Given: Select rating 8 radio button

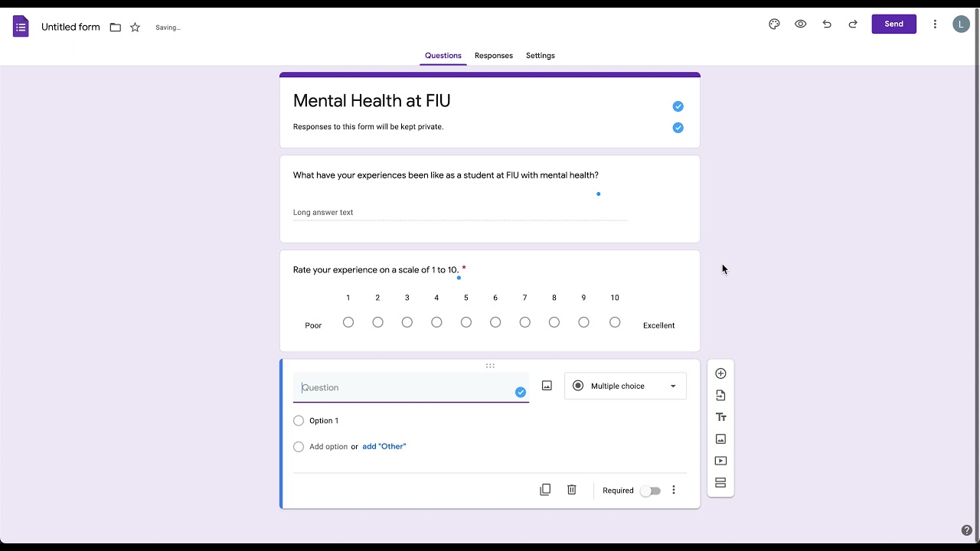Looking at the screenshot, I should (554, 322).
